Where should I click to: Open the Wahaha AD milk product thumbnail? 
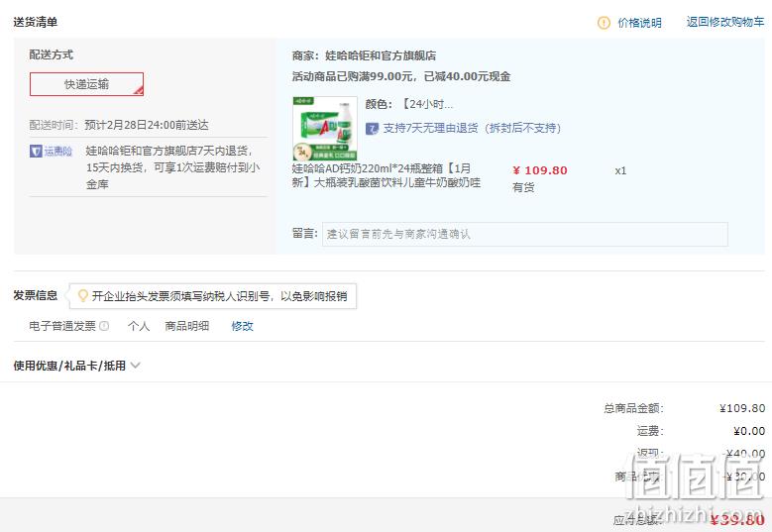tap(324, 128)
